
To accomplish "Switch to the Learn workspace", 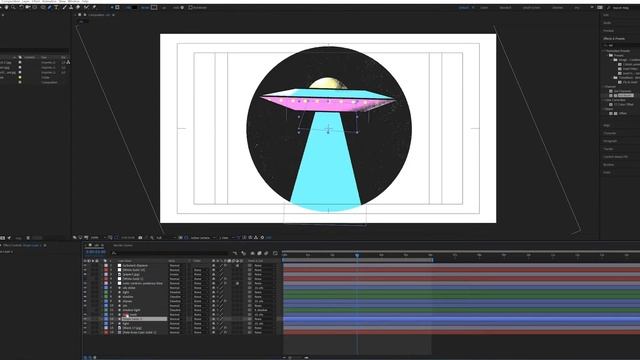I will click(x=484, y=7).
